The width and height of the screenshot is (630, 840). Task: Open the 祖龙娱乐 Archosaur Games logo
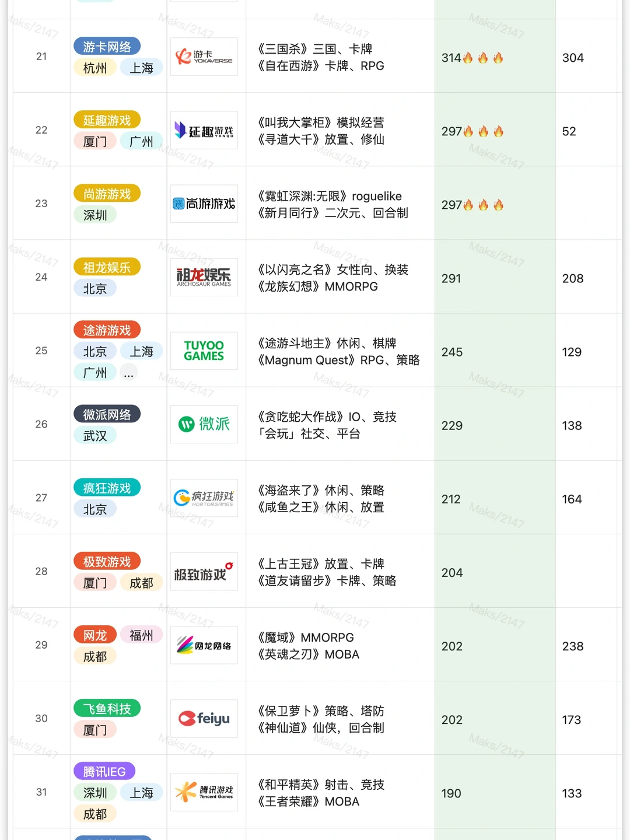pos(204,277)
